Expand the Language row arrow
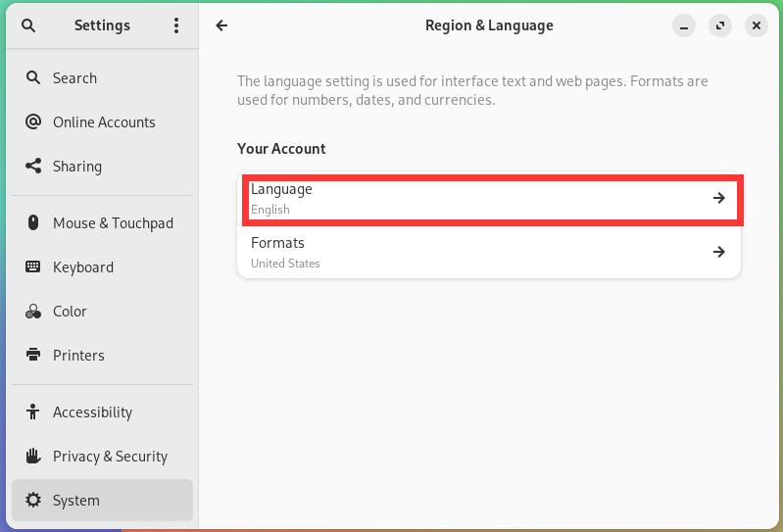783x532 pixels. coord(719,198)
